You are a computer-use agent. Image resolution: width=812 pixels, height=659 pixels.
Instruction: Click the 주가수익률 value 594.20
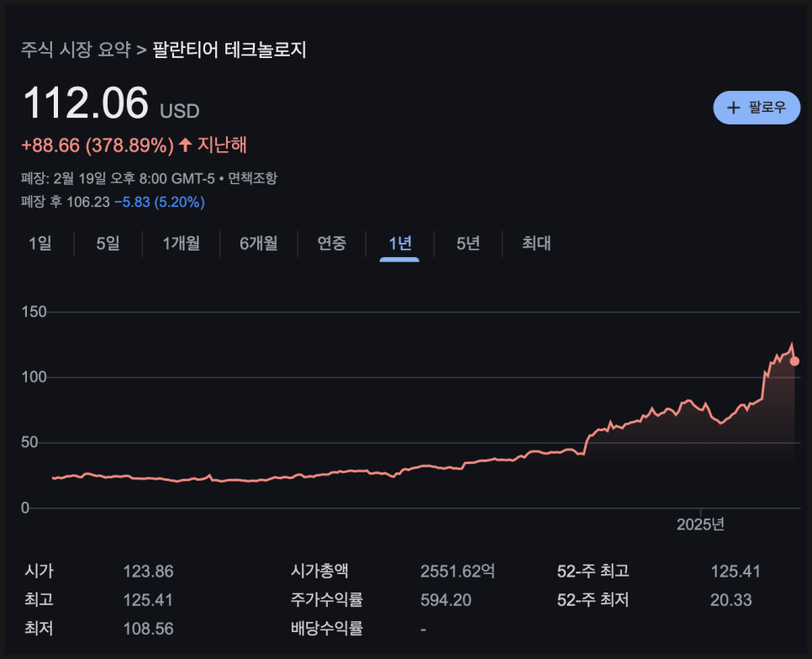coord(446,600)
